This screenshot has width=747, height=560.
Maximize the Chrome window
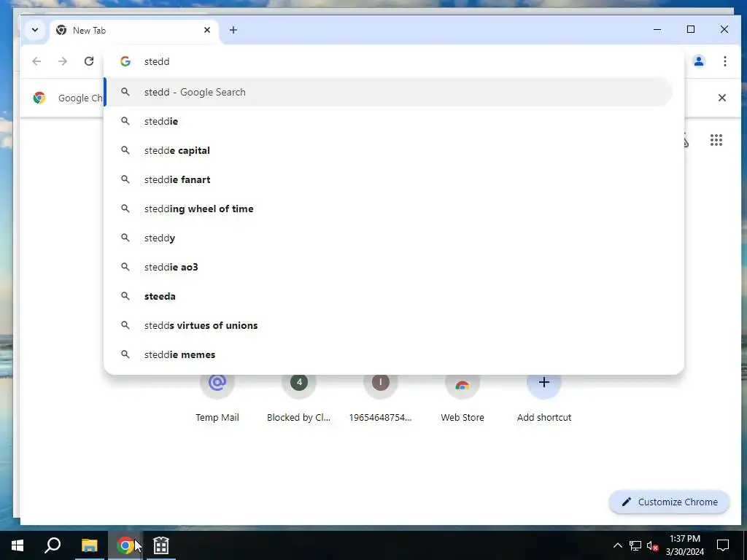pyautogui.click(x=691, y=29)
